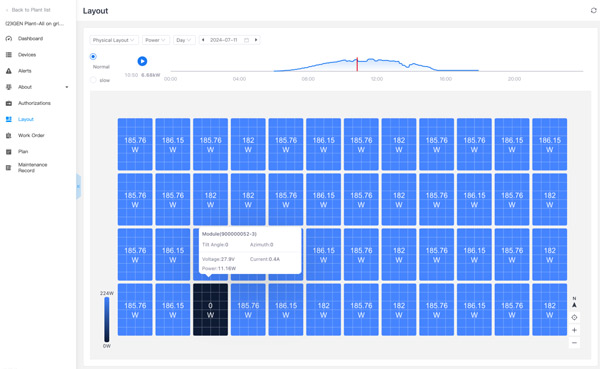The width and height of the screenshot is (600, 369).
Task: Click the red timeline marker on power curve
Action: pyautogui.click(x=357, y=64)
